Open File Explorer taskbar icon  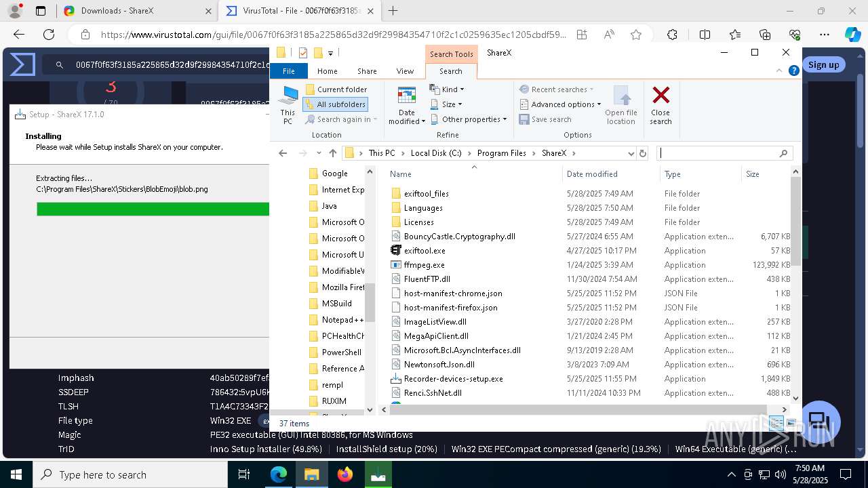coord(312,475)
